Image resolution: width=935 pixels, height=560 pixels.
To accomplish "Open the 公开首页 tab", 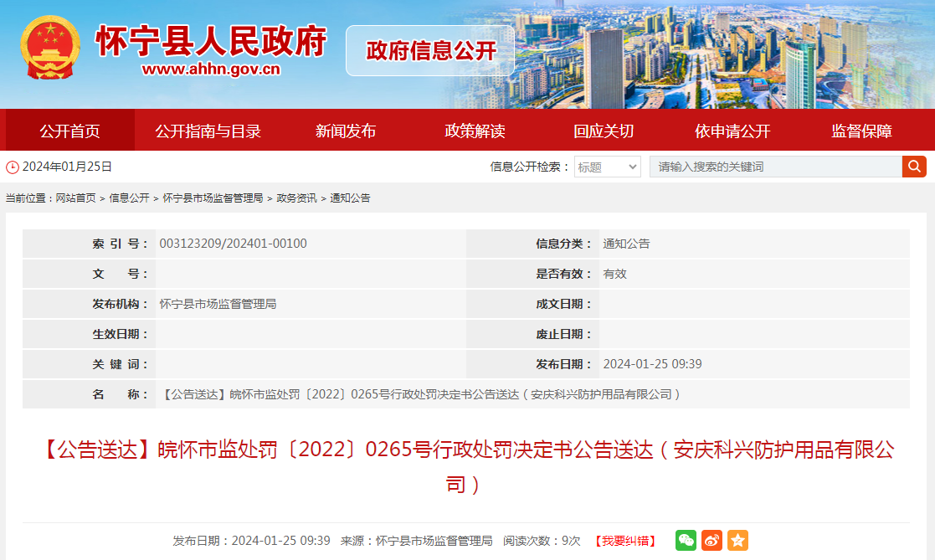I will click(x=69, y=131).
